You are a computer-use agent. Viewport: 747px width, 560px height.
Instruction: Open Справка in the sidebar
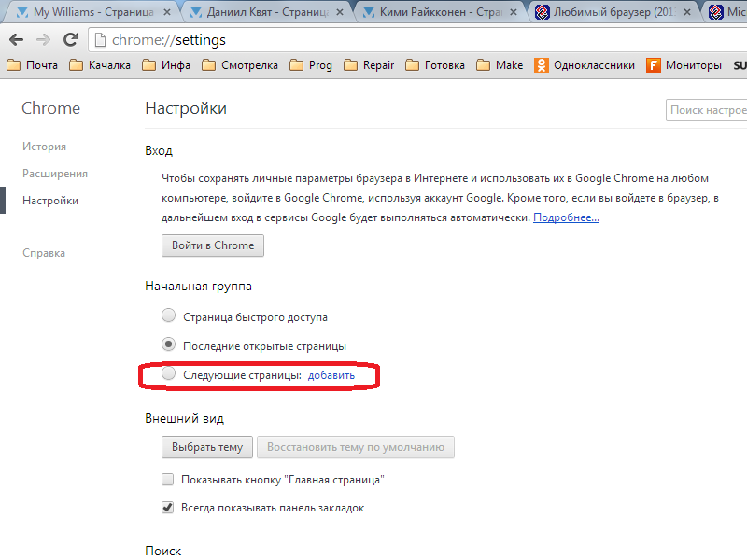44,253
